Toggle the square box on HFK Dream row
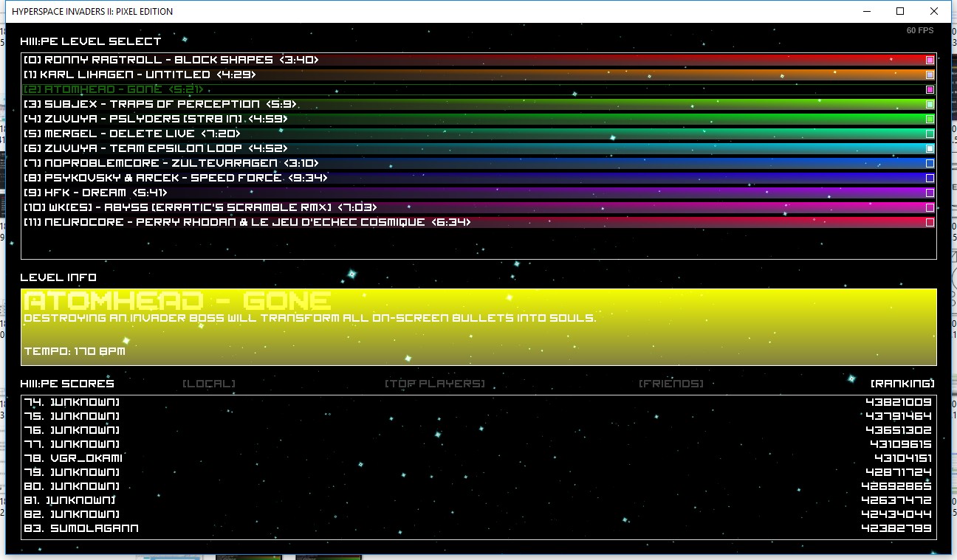Image resolution: width=957 pixels, height=560 pixels. pos(930,193)
